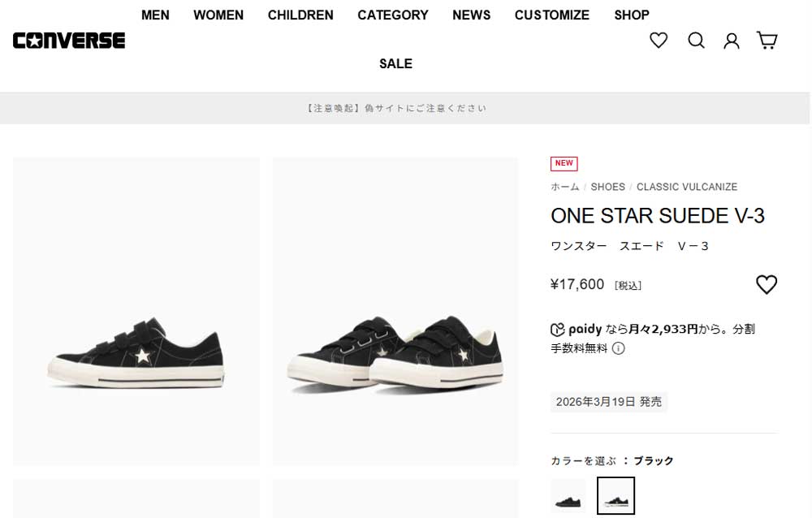Go to the CUSTOMIZE page
This screenshot has height=518, width=812.
click(552, 15)
